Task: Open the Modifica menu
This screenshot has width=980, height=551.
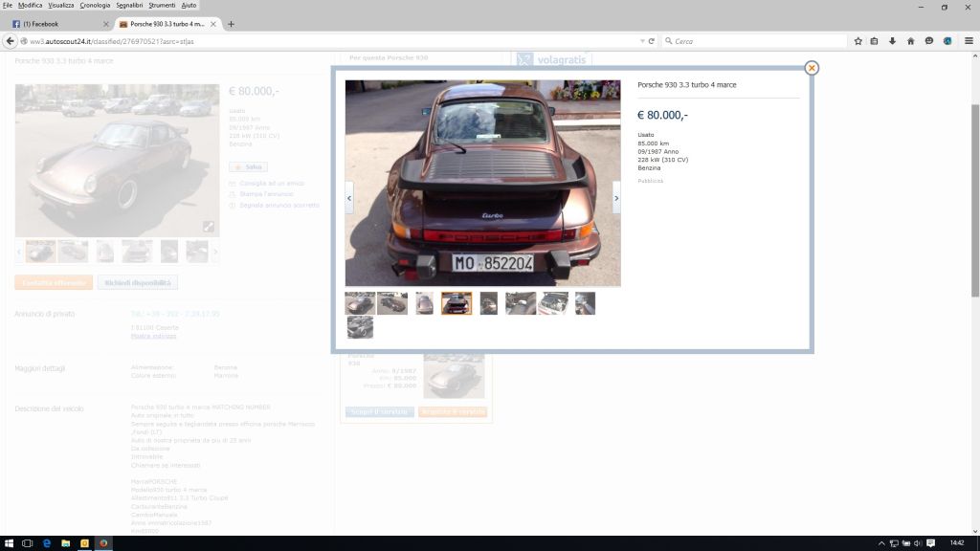Action: 30,5
